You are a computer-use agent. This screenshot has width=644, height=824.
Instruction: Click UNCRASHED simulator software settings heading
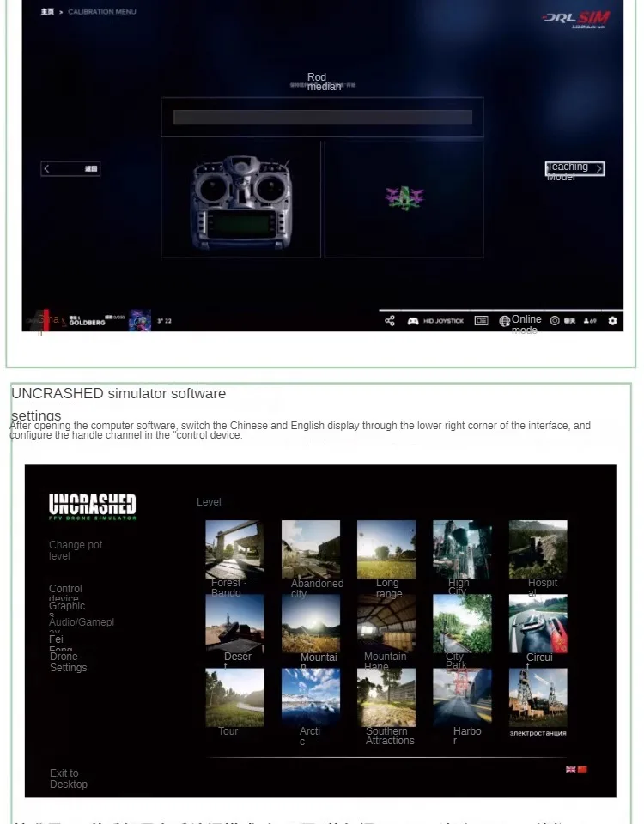(118, 404)
